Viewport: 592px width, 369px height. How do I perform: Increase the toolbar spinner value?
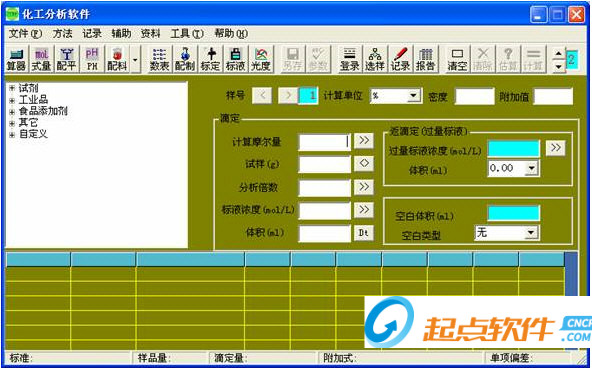[559, 54]
